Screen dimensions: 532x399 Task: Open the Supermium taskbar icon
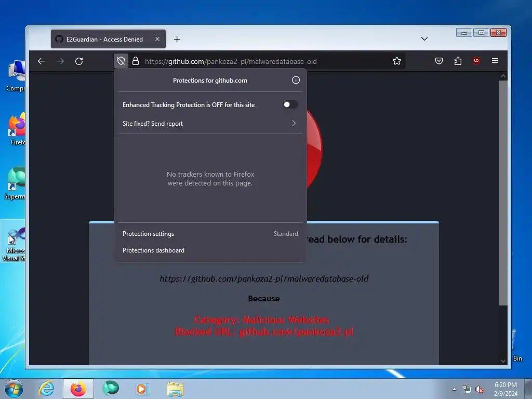[111, 389]
